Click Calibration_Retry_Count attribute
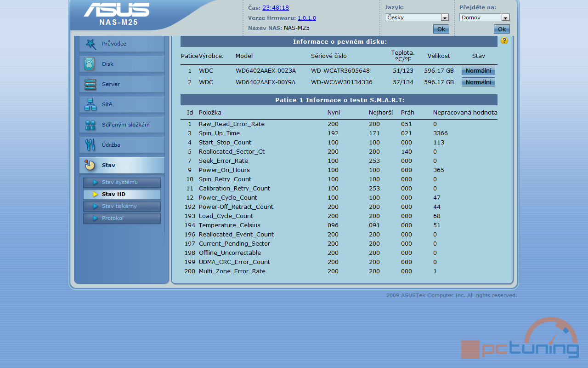Image resolution: width=588 pixels, height=368 pixels. pos(234,189)
